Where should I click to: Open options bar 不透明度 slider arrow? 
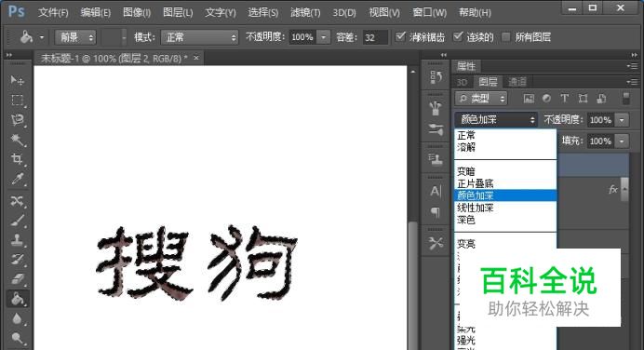coord(324,37)
